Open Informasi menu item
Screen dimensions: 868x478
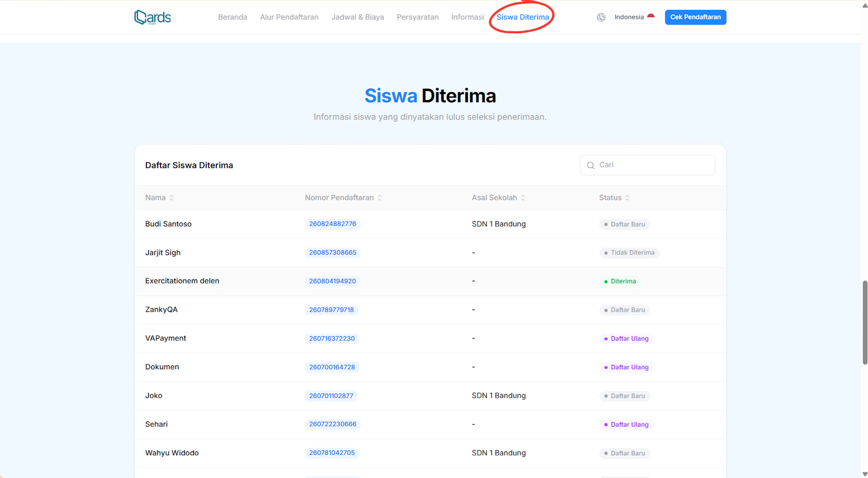[467, 17]
